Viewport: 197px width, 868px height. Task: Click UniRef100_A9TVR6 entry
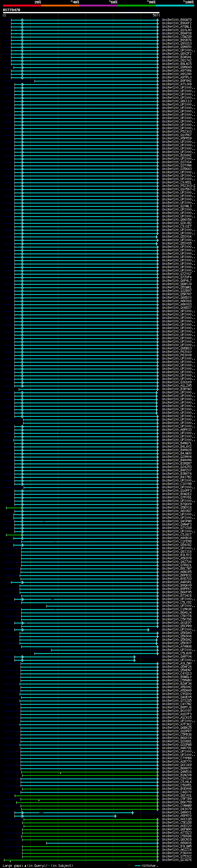(176, 71)
